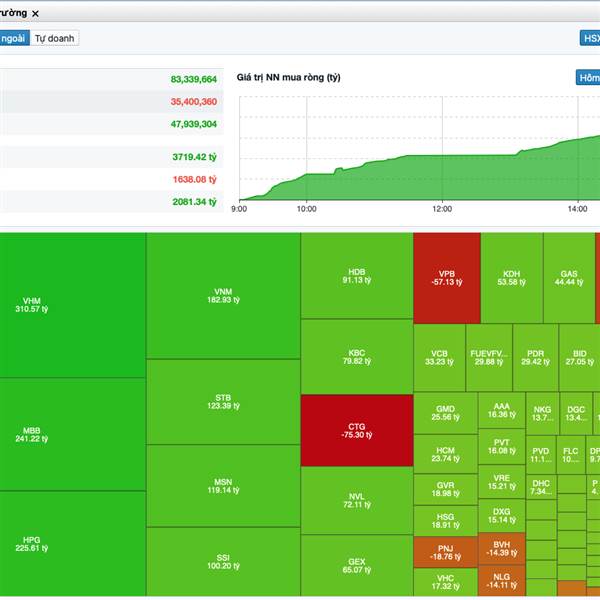The height and width of the screenshot is (600, 600).
Task: Open the FUEVFV... 29.88 tỷ tile
Action: click(x=489, y=358)
